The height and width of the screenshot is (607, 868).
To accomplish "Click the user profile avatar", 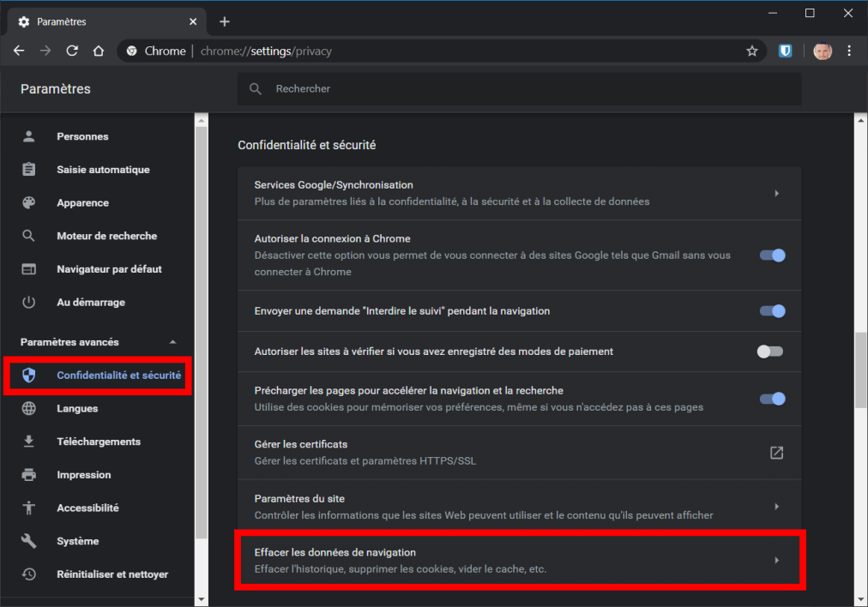I will point(823,51).
